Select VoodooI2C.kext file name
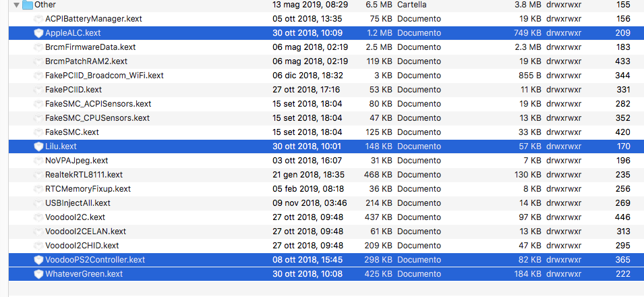 tap(75, 217)
